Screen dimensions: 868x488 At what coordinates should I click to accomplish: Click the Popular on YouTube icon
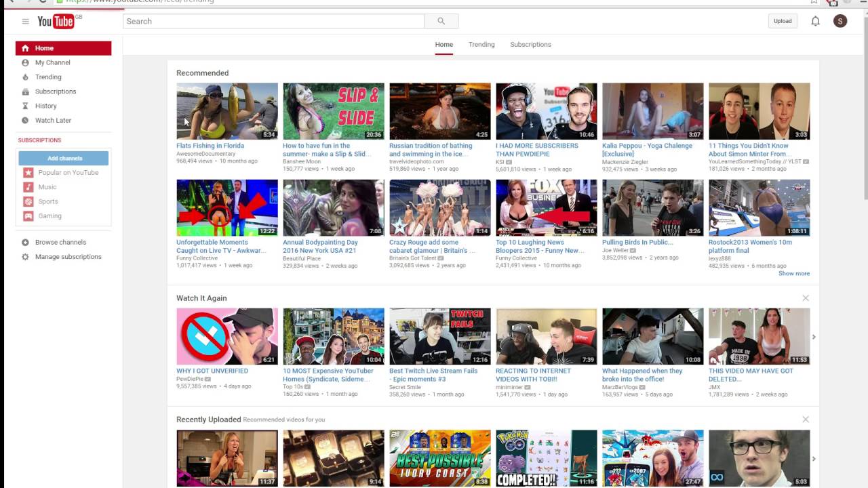coord(28,173)
